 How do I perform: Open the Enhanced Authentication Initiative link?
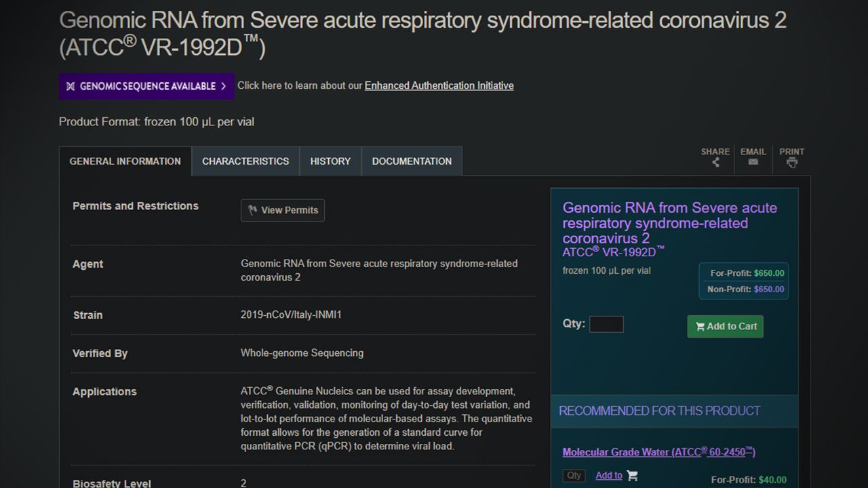click(x=439, y=85)
